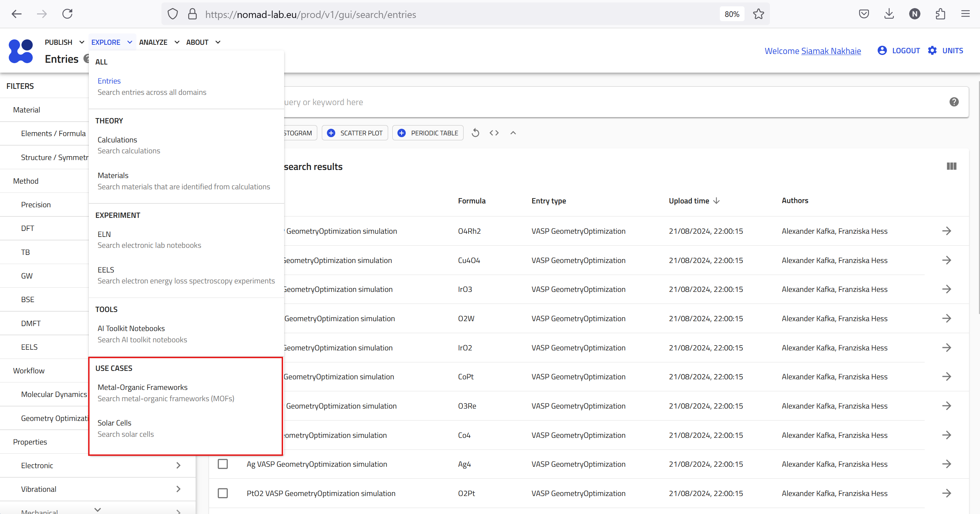Check the PtO2 VASP GeometryOptimization row checkbox
Viewport: 980px width, 514px height.
click(222, 494)
